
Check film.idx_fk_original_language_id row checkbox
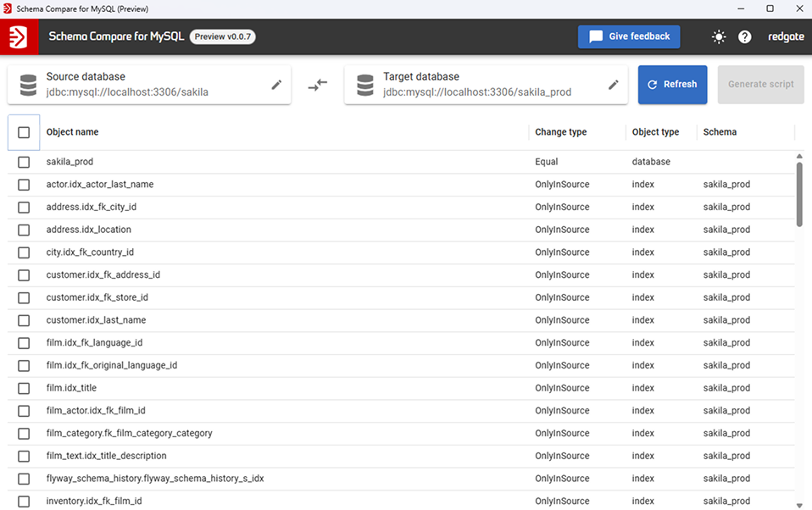[x=24, y=365]
